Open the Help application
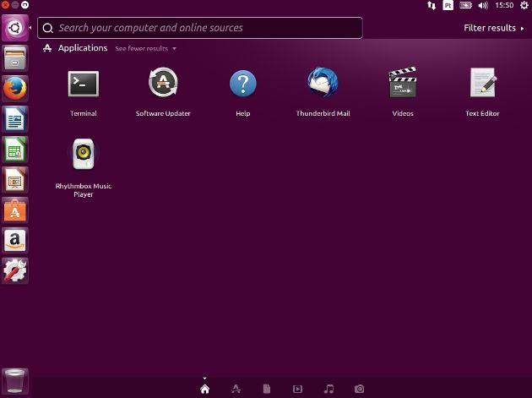Screen dimensions: 532x398 tap(242, 85)
